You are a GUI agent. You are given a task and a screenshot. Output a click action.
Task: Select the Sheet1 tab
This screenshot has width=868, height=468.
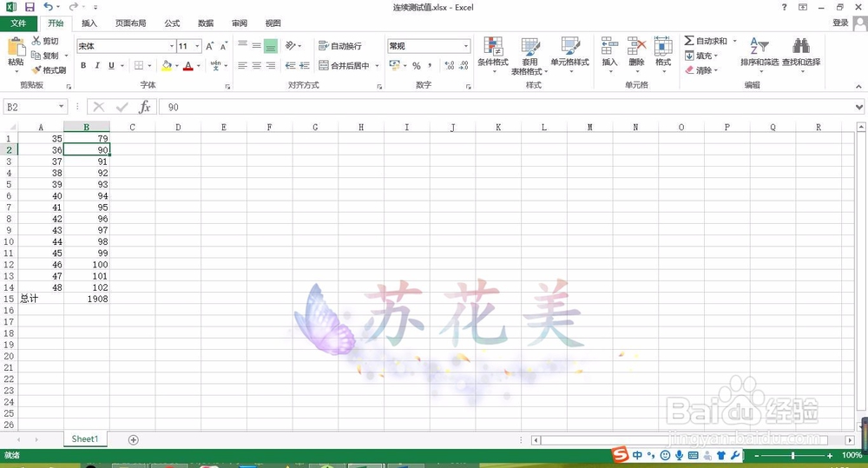tap(85, 439)
